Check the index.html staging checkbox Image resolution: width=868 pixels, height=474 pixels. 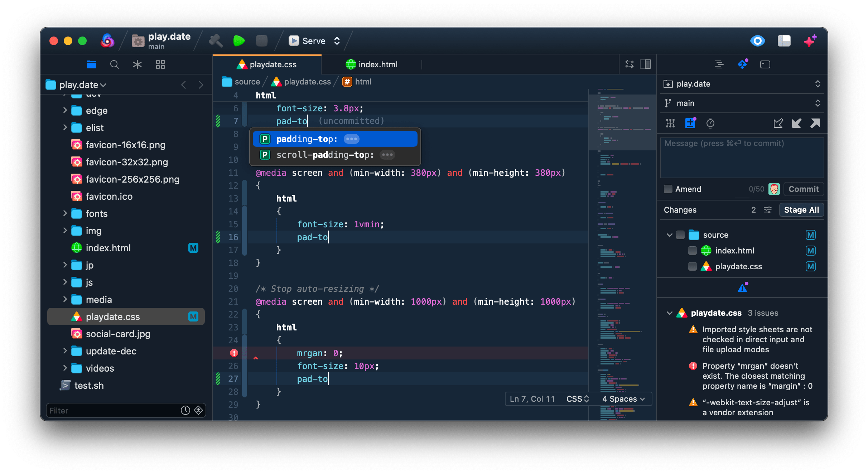pos(693,251)
